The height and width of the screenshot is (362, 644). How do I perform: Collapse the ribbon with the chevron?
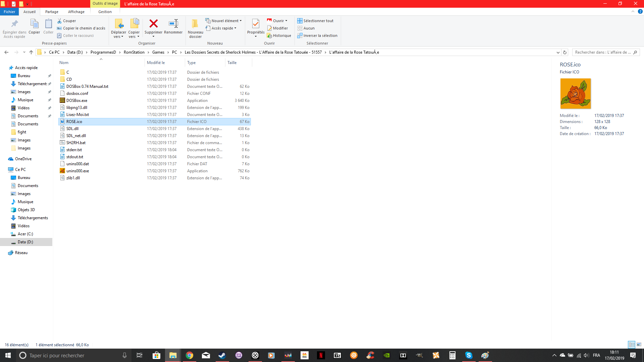click(633, 11)
